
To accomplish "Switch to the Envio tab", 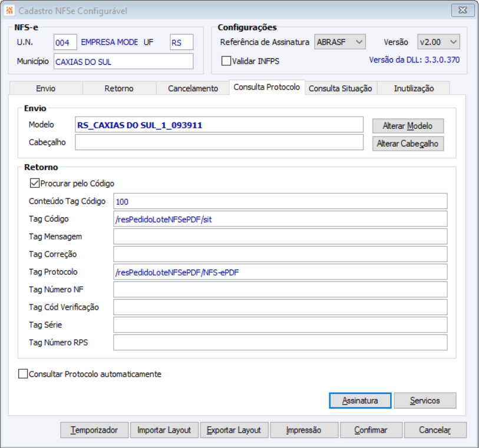I will tap(46, 88).
